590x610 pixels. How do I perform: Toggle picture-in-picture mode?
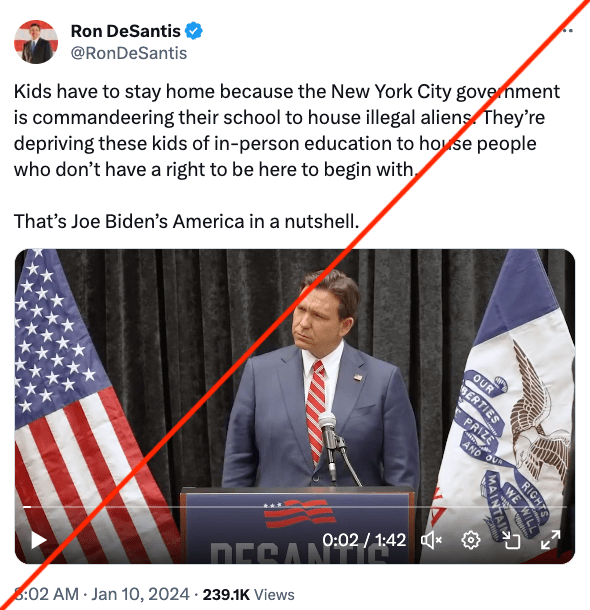511,540
